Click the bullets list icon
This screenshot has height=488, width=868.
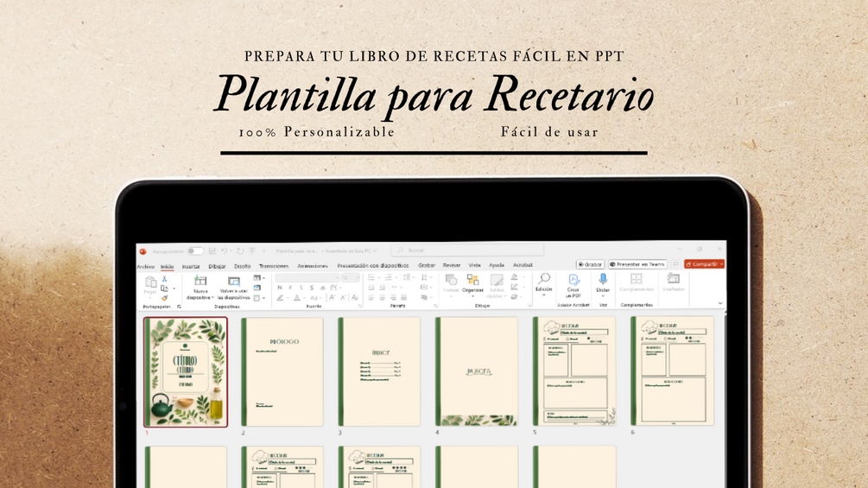coord(371,278)
